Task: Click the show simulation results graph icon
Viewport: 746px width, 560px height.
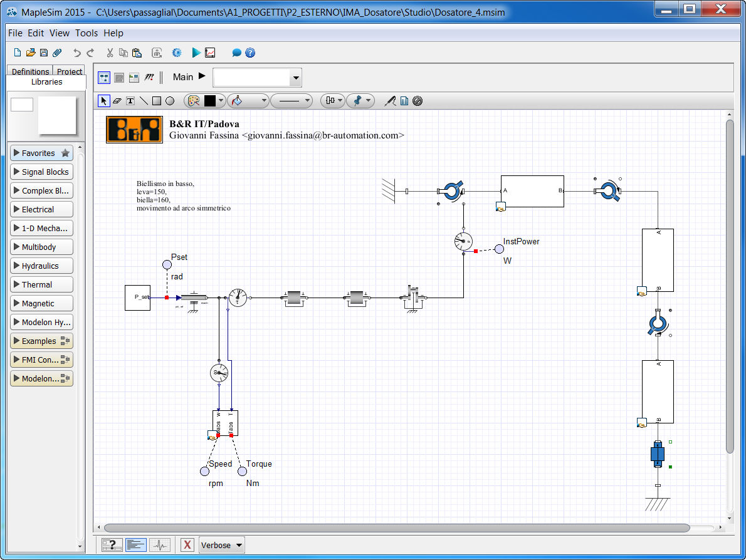Action: pyautogui.click(x=210, y=53)
